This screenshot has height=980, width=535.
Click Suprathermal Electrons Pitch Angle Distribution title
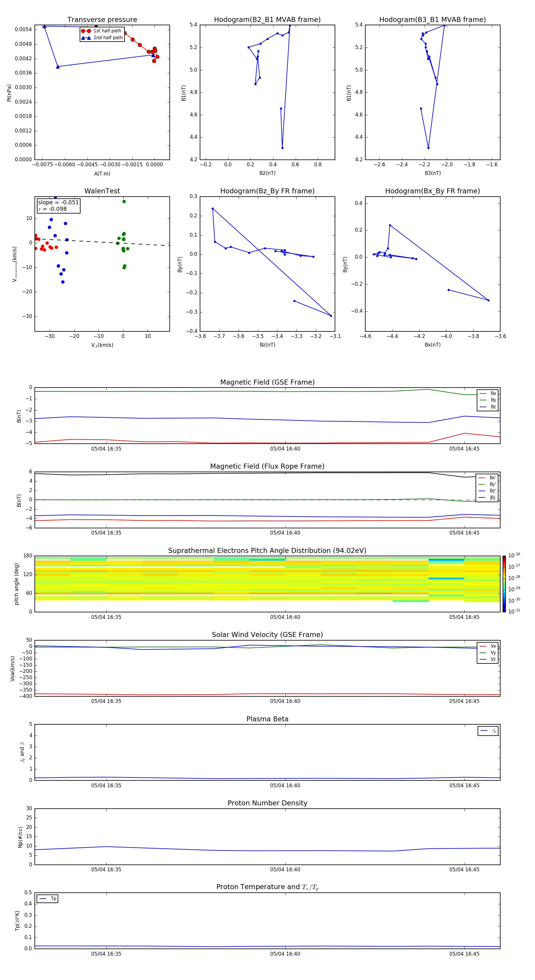tap(267, 551)
